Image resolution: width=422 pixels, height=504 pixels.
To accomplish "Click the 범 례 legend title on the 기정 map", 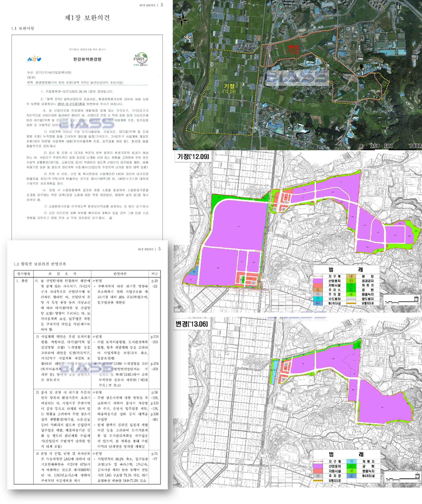I will 346,269.
